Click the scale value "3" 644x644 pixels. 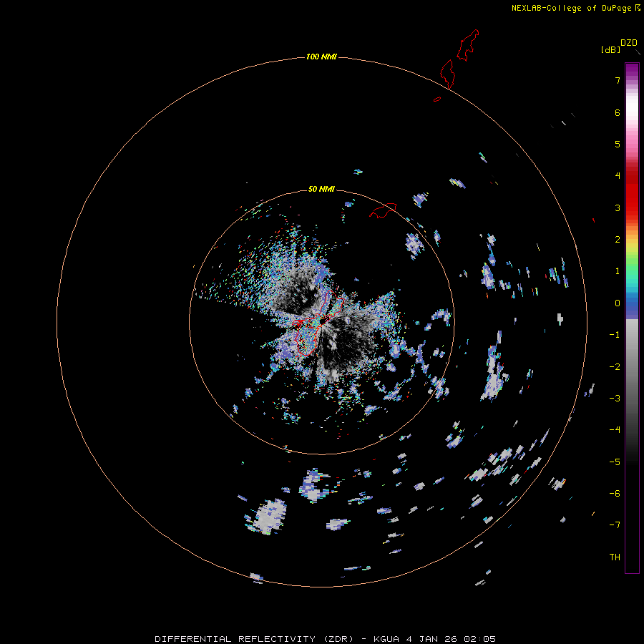[618, 208]
